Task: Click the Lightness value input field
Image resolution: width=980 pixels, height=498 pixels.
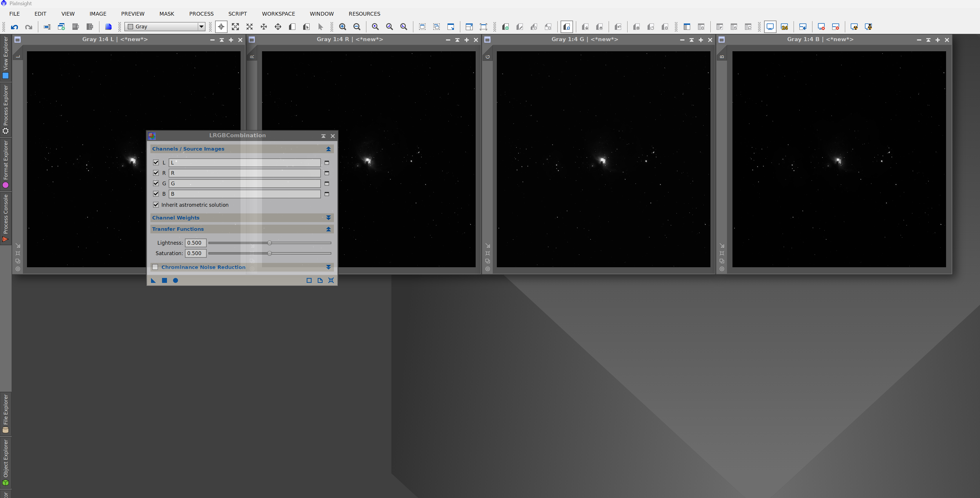Action: [x=196, y=243]
